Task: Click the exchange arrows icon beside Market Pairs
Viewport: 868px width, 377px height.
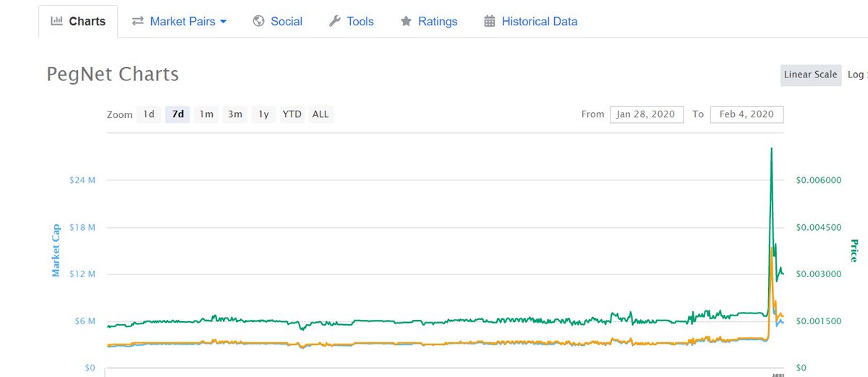Action: click(x=137, y=21)
